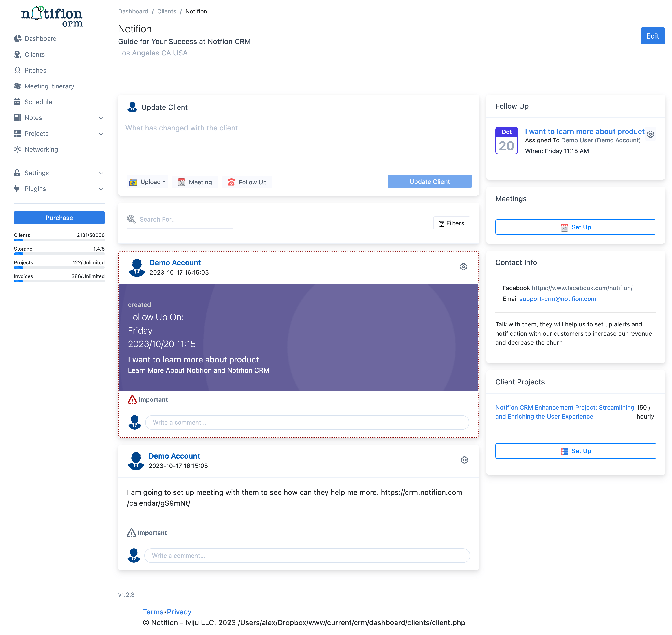Navigate to Clients via breadcrumb
The width and height of the screenshot is (672, 635).
click(x=167, y=11)
